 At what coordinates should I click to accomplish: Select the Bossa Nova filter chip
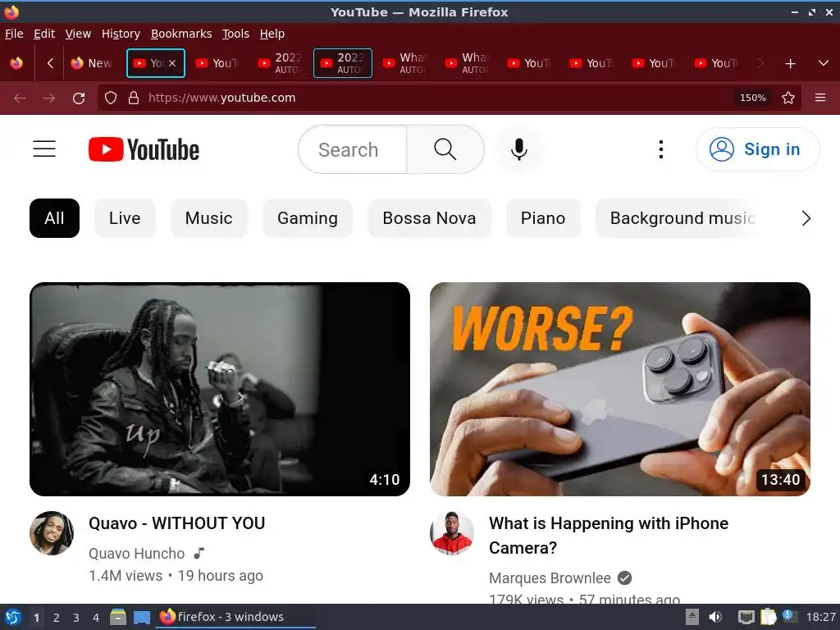[429, 218]
